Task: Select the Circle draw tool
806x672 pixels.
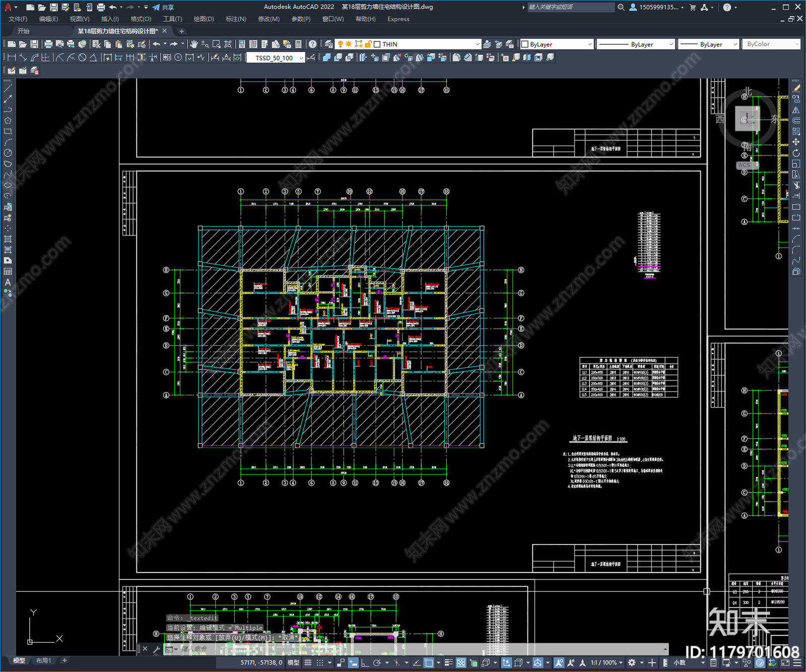Action: click(x=8, y=153)
